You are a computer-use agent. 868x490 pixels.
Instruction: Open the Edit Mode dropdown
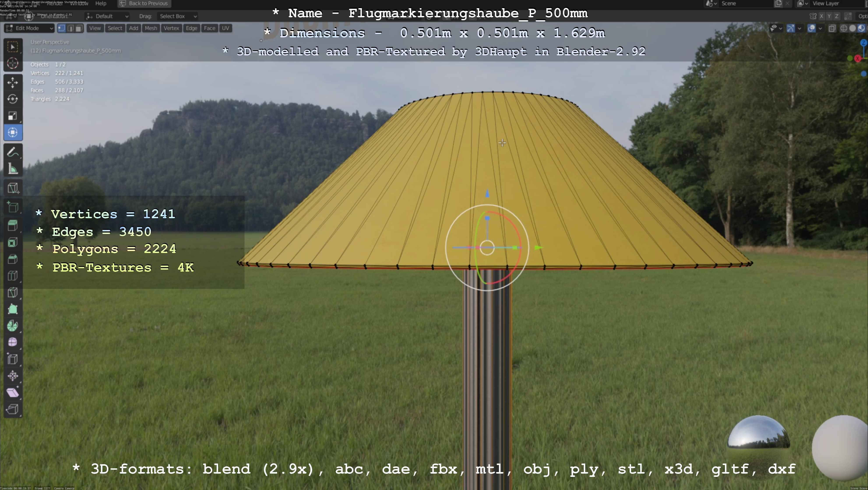29,28
